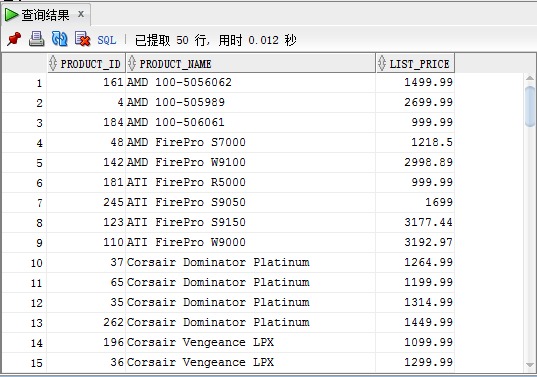Select row number 5 header

(24, 163)
